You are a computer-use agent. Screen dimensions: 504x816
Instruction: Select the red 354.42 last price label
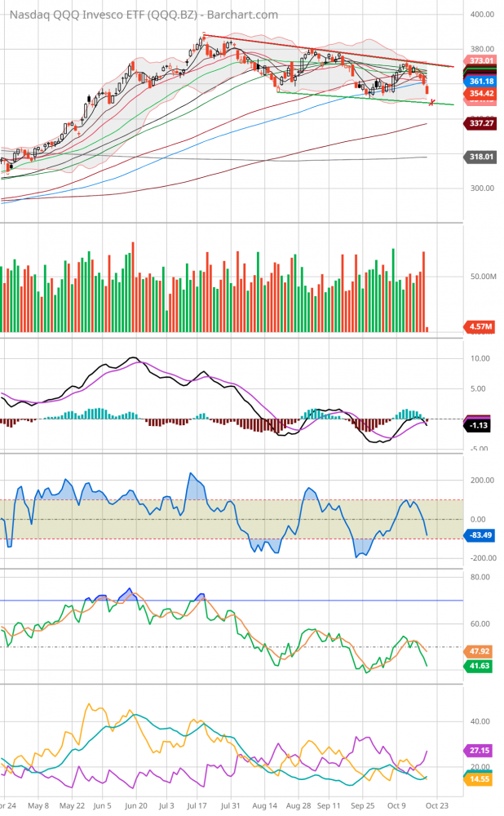click(481, 95)
